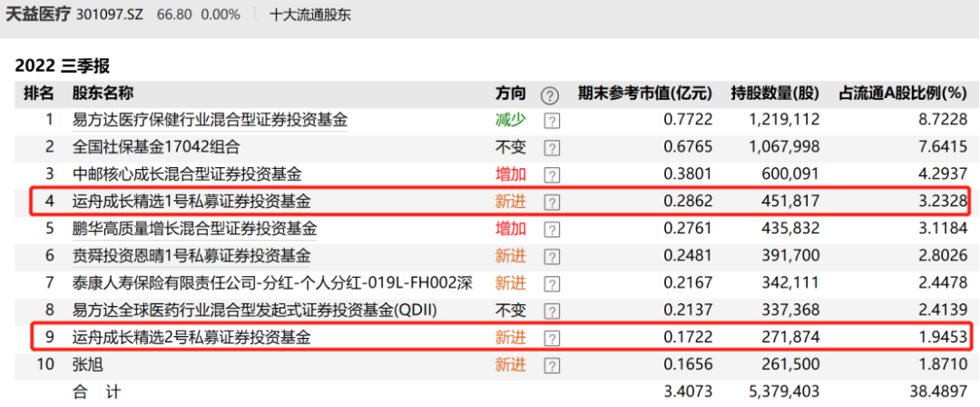Open 鹏华高质量增长混合型证券投资基金 link
The image size is (980, 407).
coord(194,229)
